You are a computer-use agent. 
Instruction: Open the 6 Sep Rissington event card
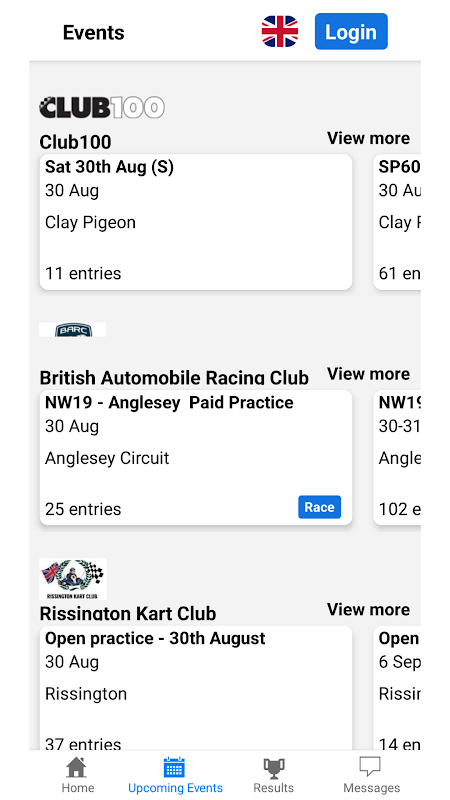pyautogui.click(x=397, y=688)
